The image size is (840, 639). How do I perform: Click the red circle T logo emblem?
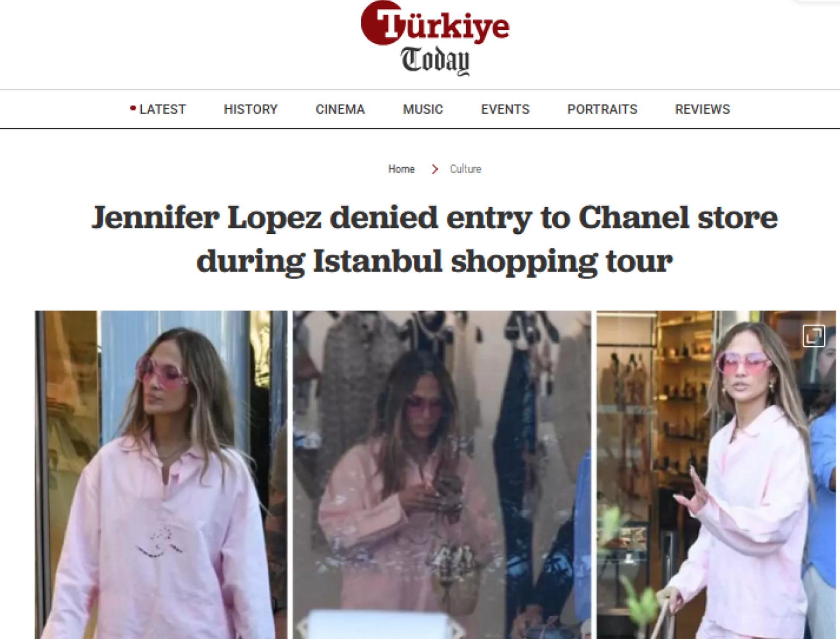click(x=380, y=23)
